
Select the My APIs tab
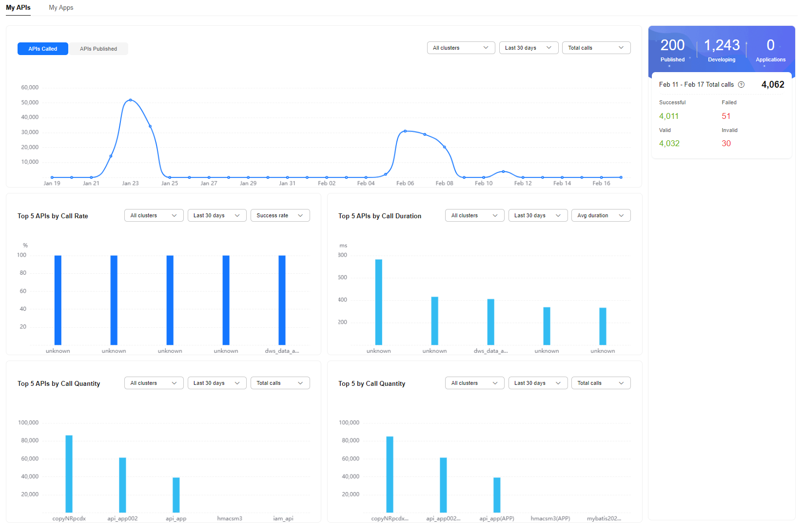coord(18,8)
